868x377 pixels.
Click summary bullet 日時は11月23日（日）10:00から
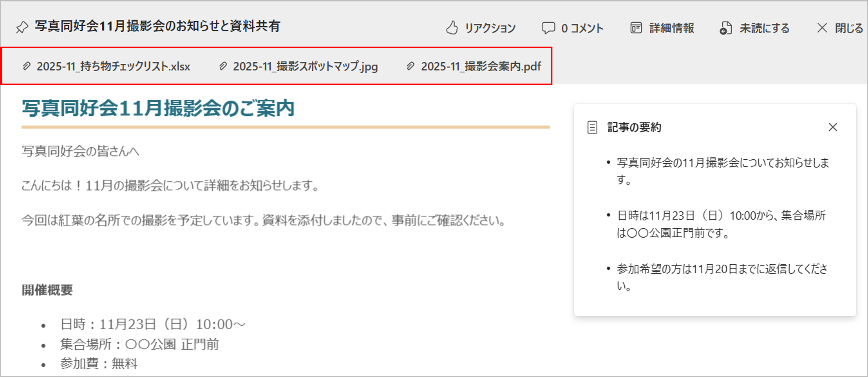point(721,224)
